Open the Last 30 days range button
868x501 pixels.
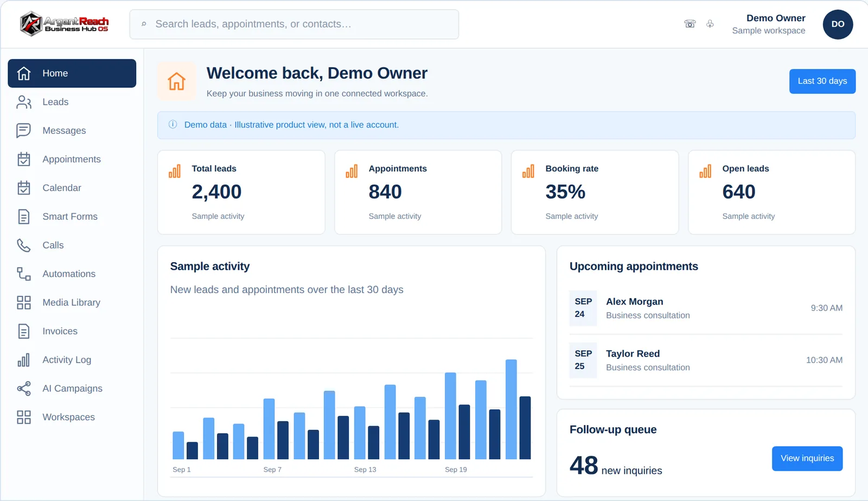coord(822,81)
